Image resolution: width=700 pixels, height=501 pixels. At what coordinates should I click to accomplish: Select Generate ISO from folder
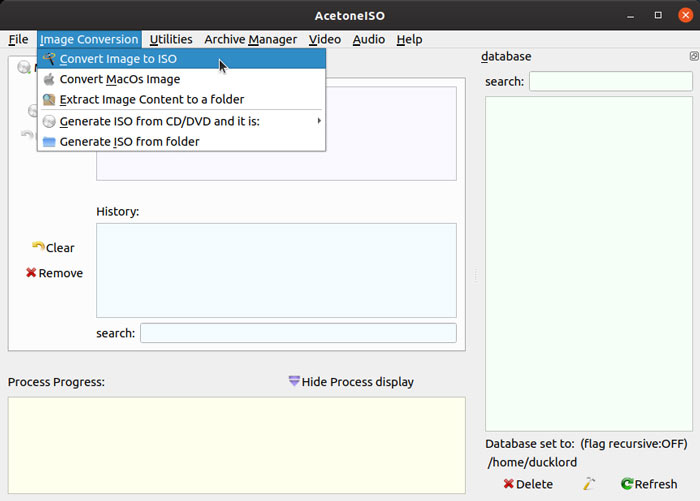129,142
